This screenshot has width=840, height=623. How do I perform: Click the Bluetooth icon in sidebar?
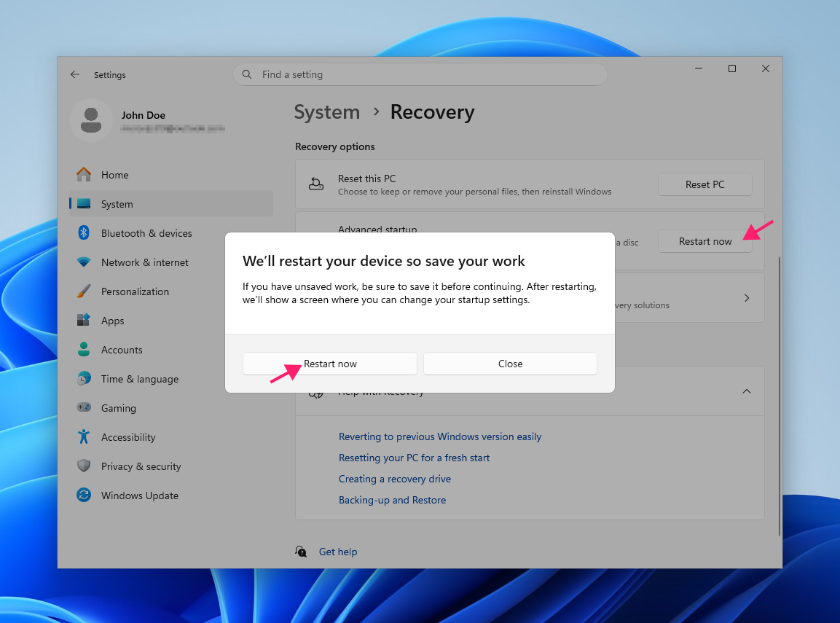tap(84, 233)
